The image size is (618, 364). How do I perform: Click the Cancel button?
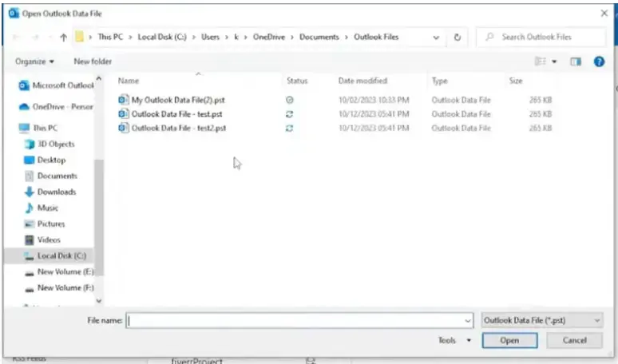click(x=574, y=340)
